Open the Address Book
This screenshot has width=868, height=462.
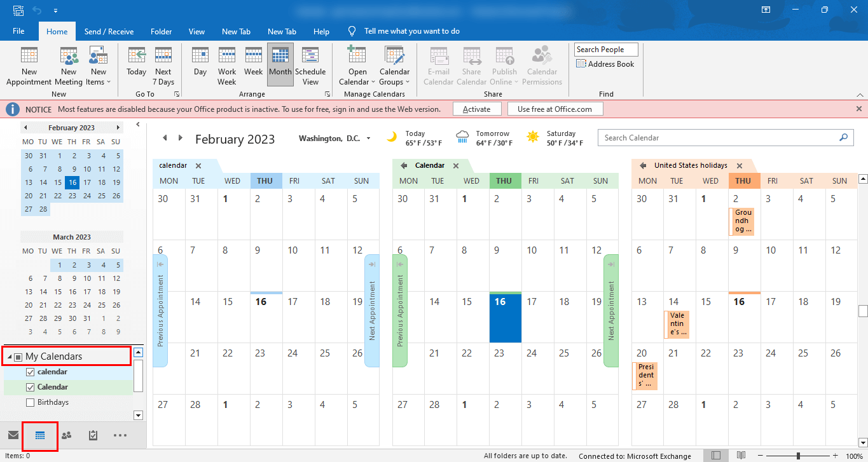(605, 64)
